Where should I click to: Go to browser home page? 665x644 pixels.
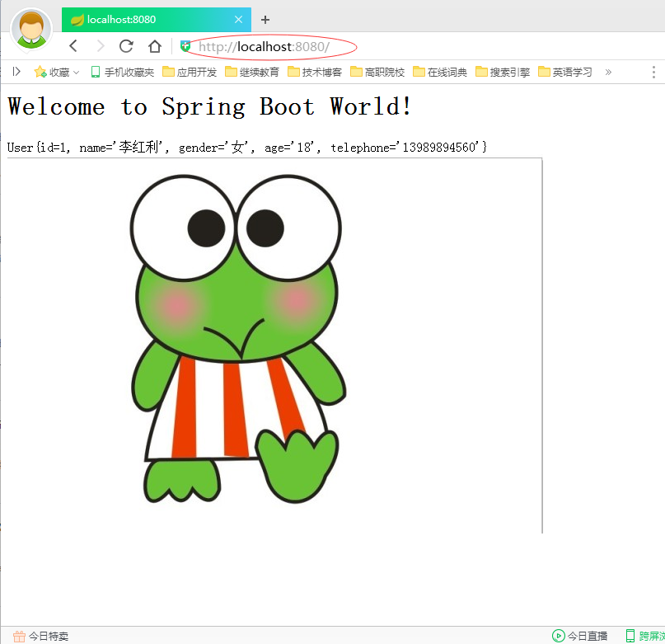click(155, 46)
